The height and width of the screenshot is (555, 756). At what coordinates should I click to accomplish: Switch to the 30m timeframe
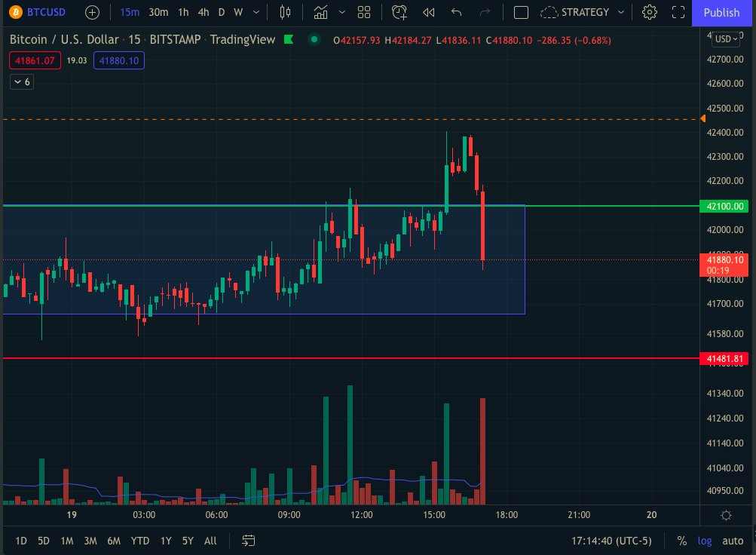[158, 12]
